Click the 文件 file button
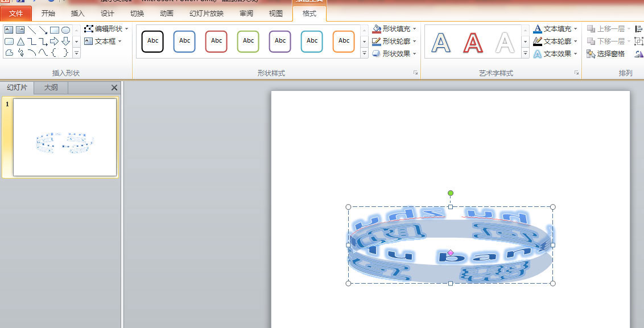The height and width of the screenshot is (328, 644). coord(16,14)
